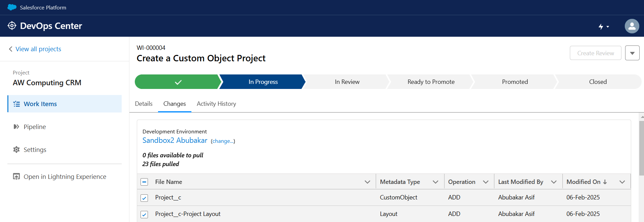Uncheck the Project__c row checkbox
644x222 pixels.
pyautogui.click(x=144, y=198)
